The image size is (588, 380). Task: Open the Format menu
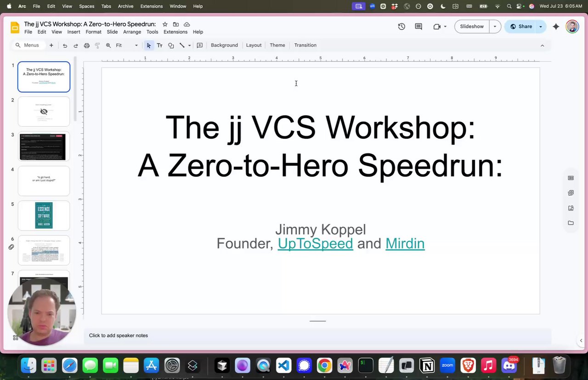click(x=93, y=32)
